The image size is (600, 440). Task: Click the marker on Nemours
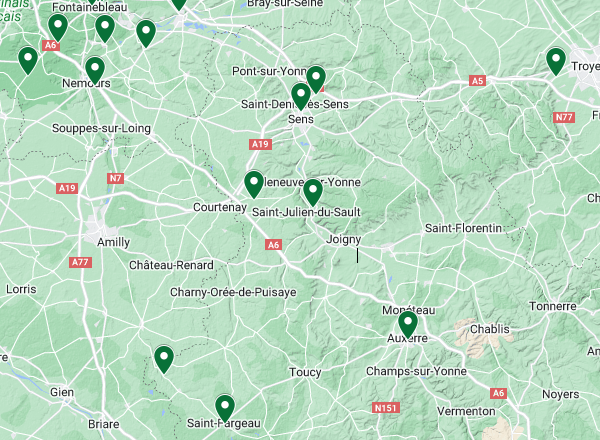95,70
